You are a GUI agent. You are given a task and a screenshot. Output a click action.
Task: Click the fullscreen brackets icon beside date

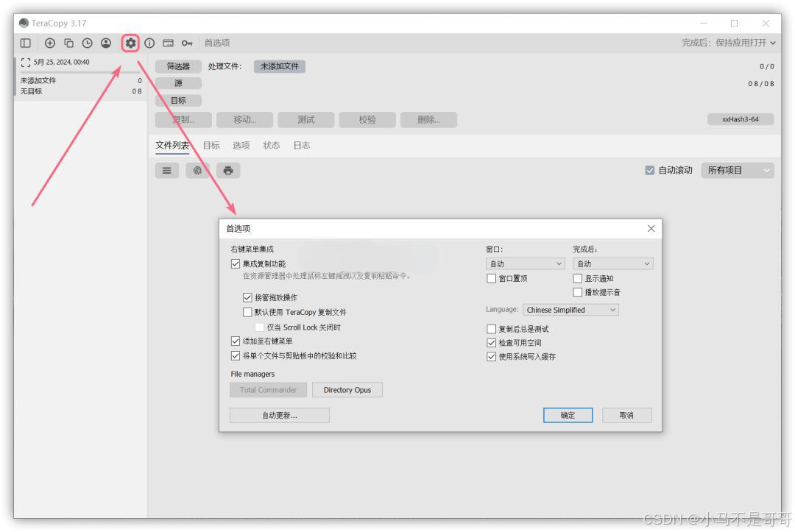(x=26, y=63)
